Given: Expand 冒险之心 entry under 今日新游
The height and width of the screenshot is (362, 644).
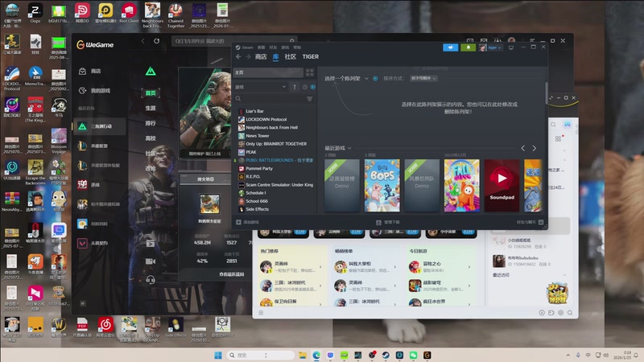Looking at the screenshot, I should click(x=469, y=267).
